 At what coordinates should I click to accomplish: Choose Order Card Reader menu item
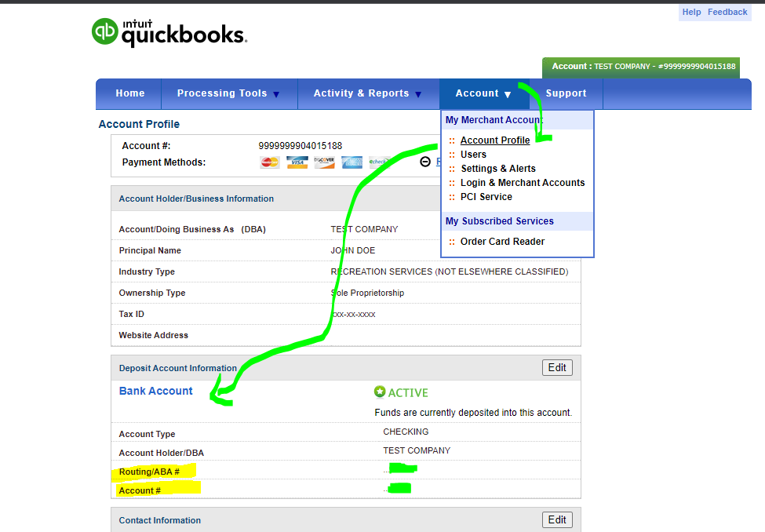click(502, 242)
